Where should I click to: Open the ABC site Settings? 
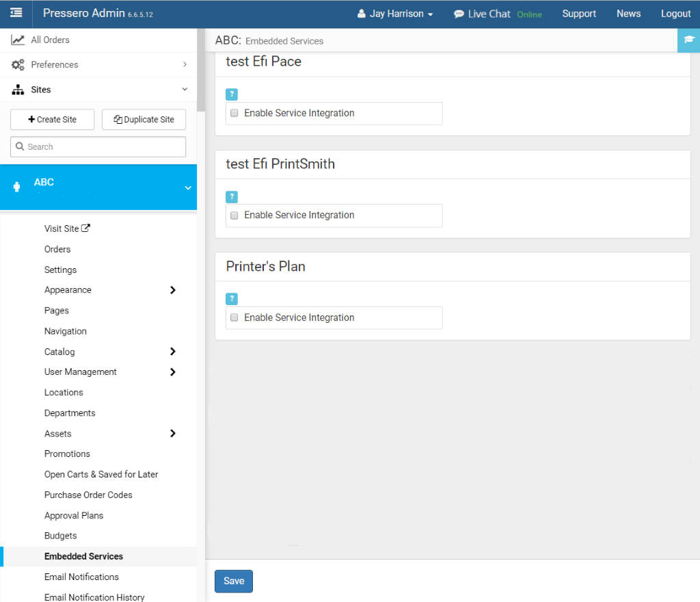click(x=60, y=270)
